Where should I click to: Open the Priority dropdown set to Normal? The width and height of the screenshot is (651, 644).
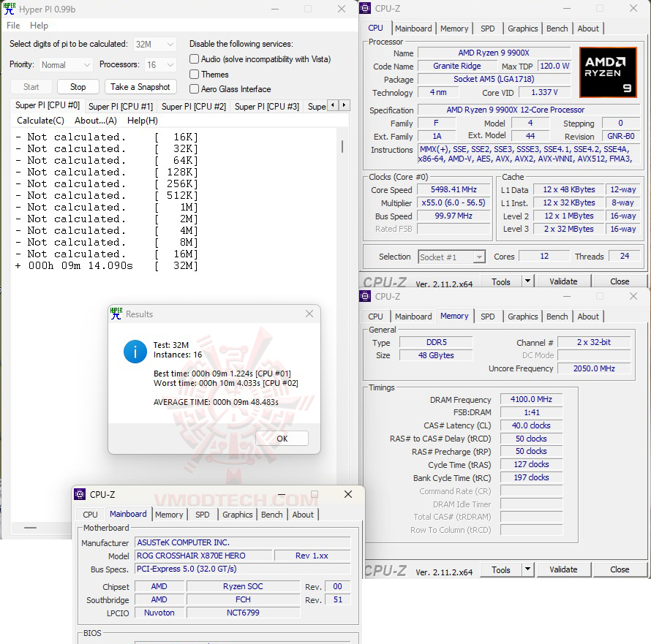[x=66, y=64]
